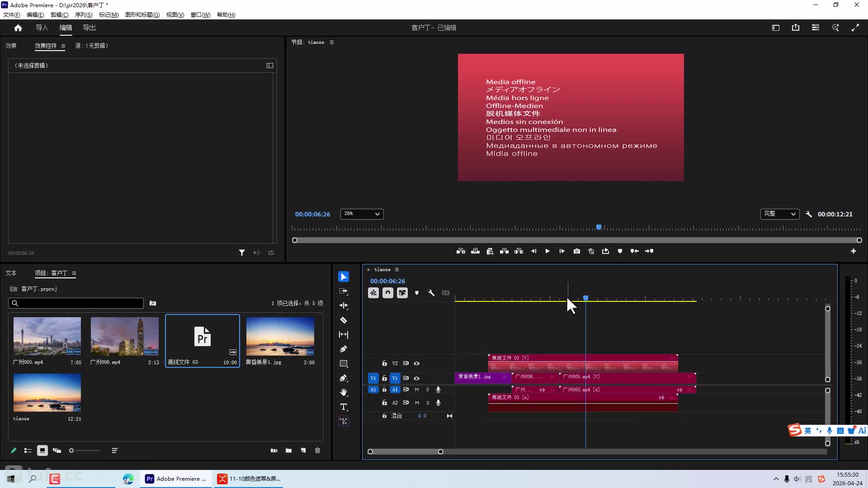Image resolution: width=868 pixels, height=488 pixels.
Task: Go to next marker in monitor
Action: pyautogui.click(x=649, y=251)
